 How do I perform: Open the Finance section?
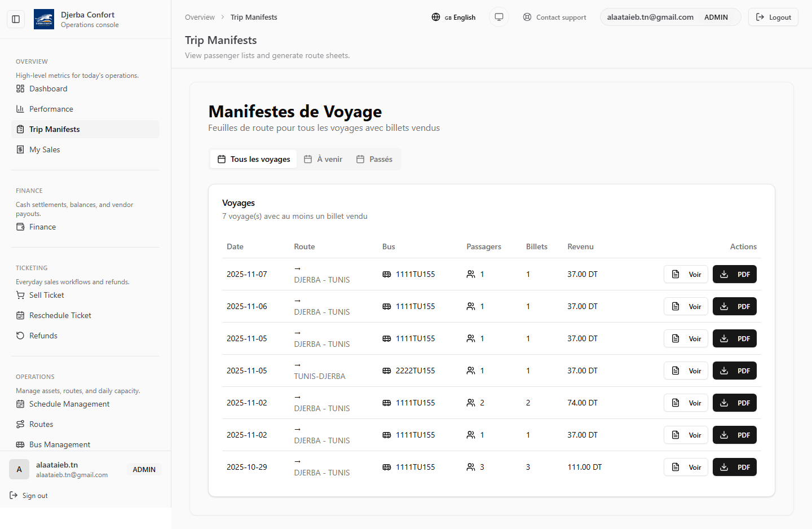[42, 227]
